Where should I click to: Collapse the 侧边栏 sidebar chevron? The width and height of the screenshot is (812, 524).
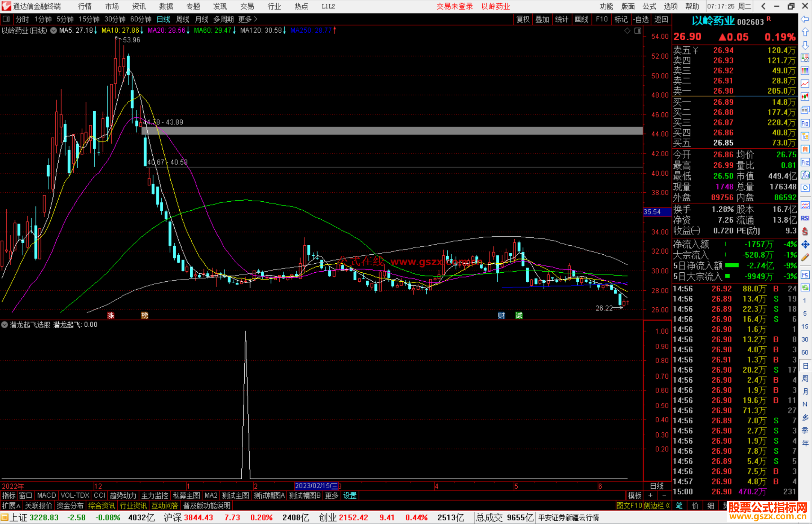click(668, 506)
